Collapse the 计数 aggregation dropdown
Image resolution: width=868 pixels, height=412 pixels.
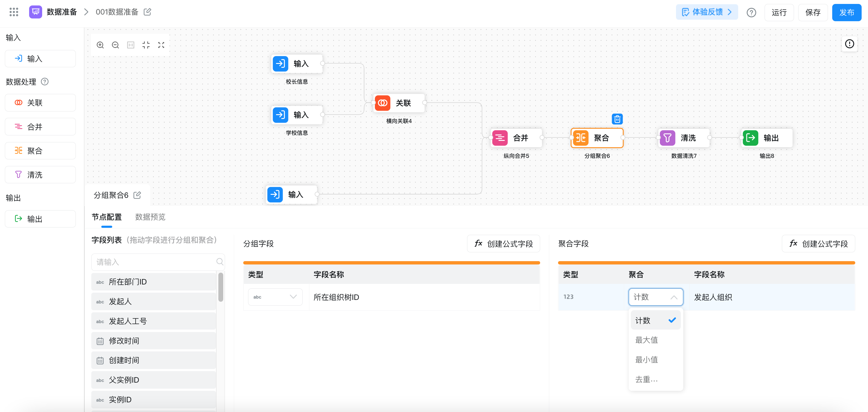tap(656, 297)
